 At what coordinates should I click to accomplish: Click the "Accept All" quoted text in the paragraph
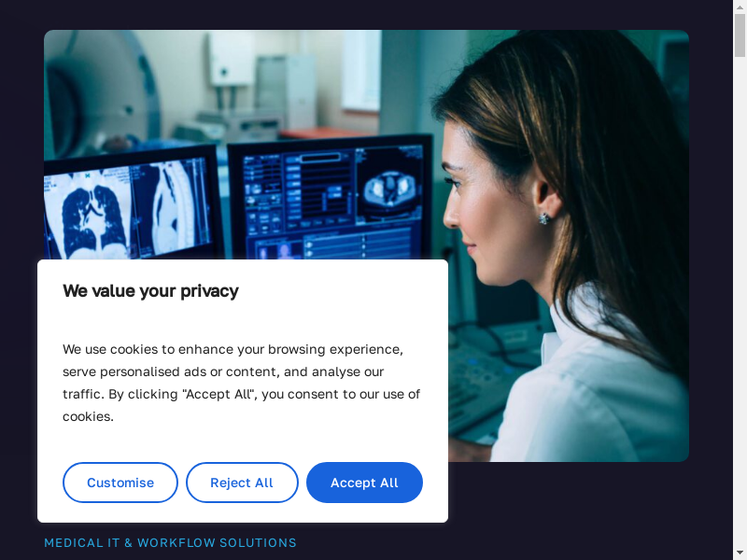218,394
